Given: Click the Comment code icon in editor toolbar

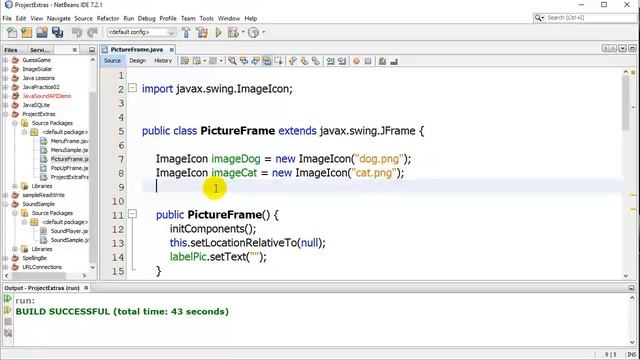Looking at the screenshot, I should (x=382, y=61).
